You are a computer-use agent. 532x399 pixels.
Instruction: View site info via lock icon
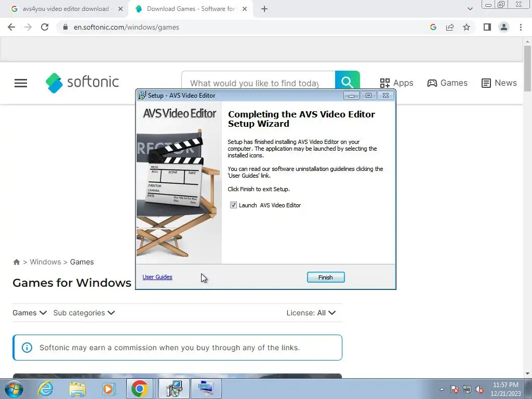tap(65, 27)
